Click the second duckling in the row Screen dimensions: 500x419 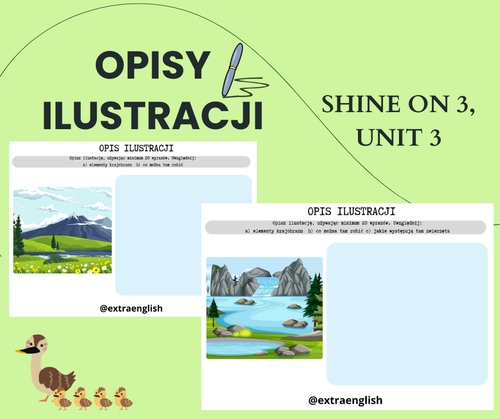(82, 398)
